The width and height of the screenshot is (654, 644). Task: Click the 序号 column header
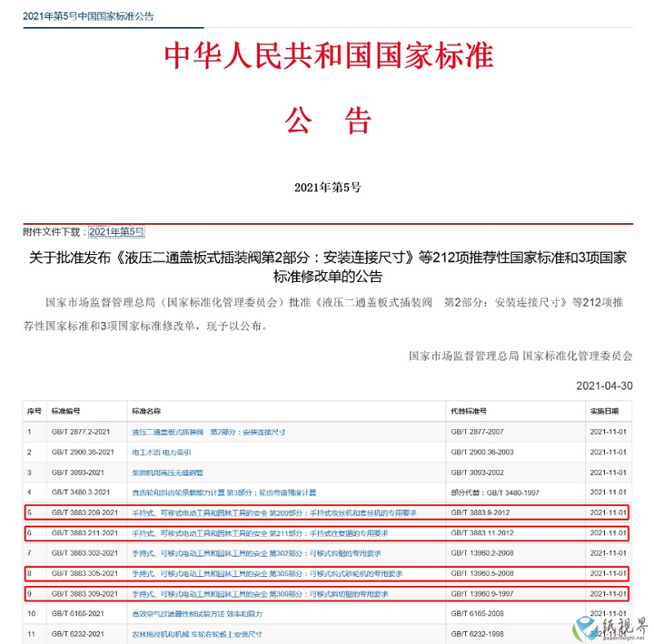pyautogui.click(x=34, y=411)
